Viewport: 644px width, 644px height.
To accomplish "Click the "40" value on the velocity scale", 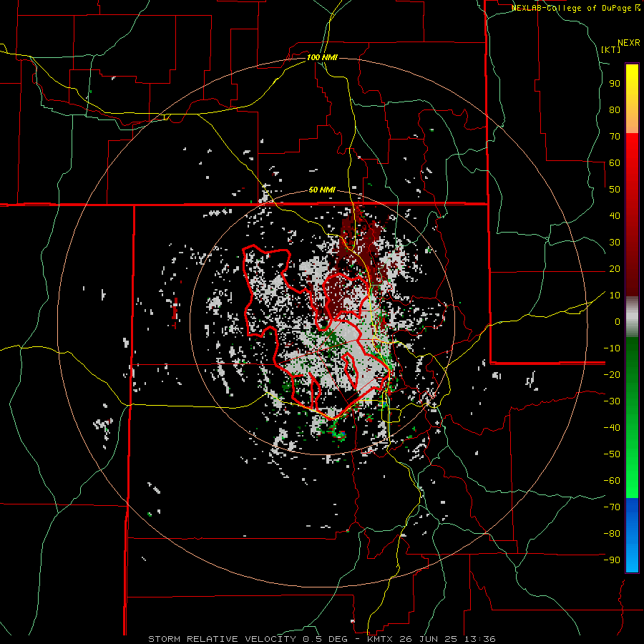I will 615,215.
